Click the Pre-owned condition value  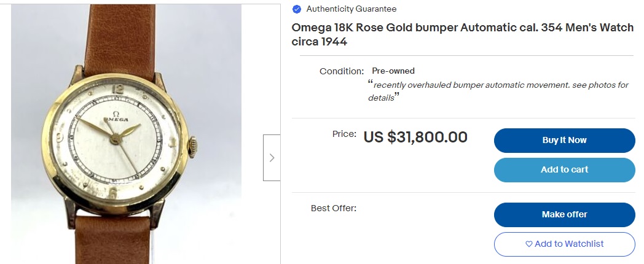[393, 71]
